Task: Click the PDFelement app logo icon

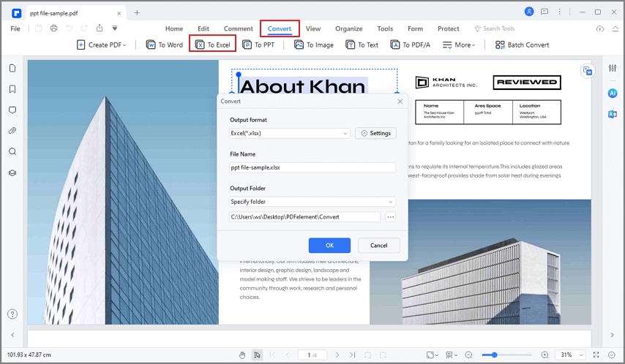Action: tap(16, 13)
